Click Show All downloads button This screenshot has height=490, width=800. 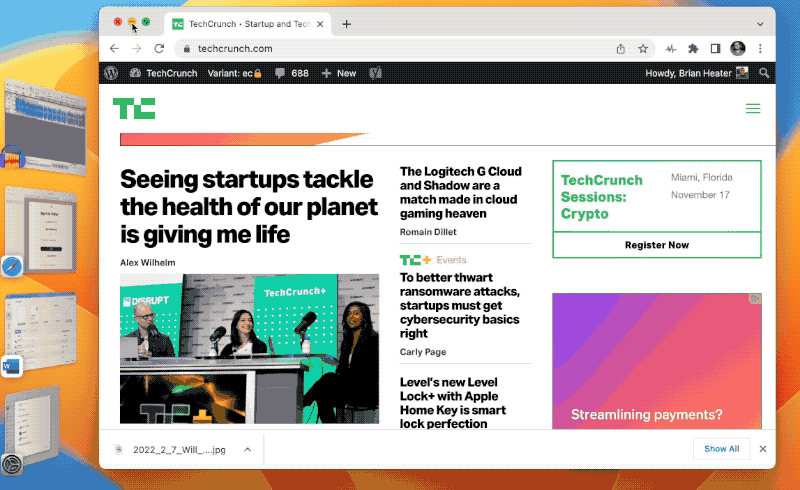(721, 449)
